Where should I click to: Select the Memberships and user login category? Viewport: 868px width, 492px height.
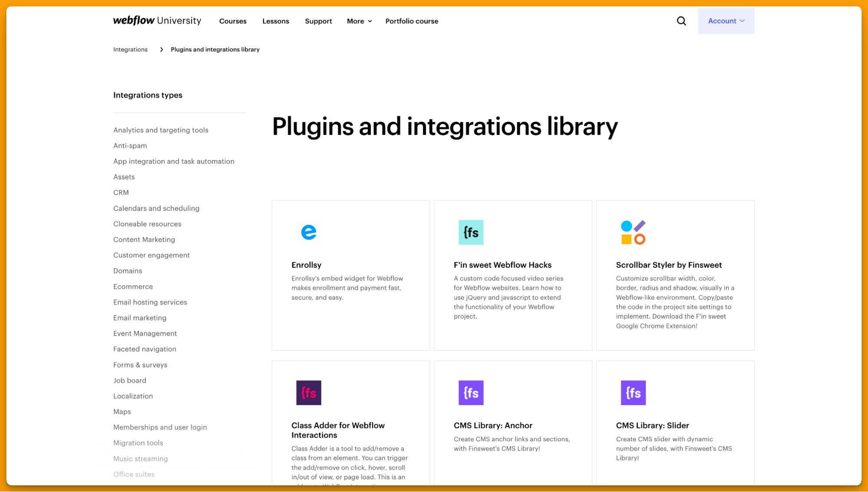tap(160, 427)
